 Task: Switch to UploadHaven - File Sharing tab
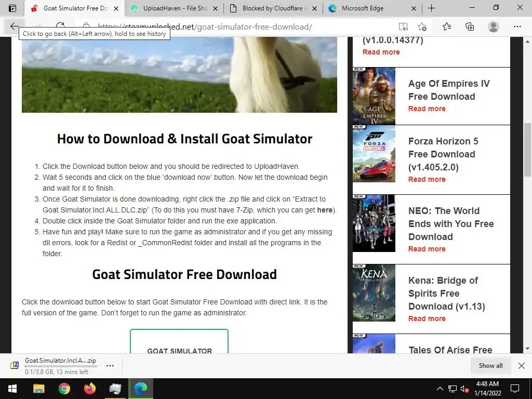tap(174, 8)
